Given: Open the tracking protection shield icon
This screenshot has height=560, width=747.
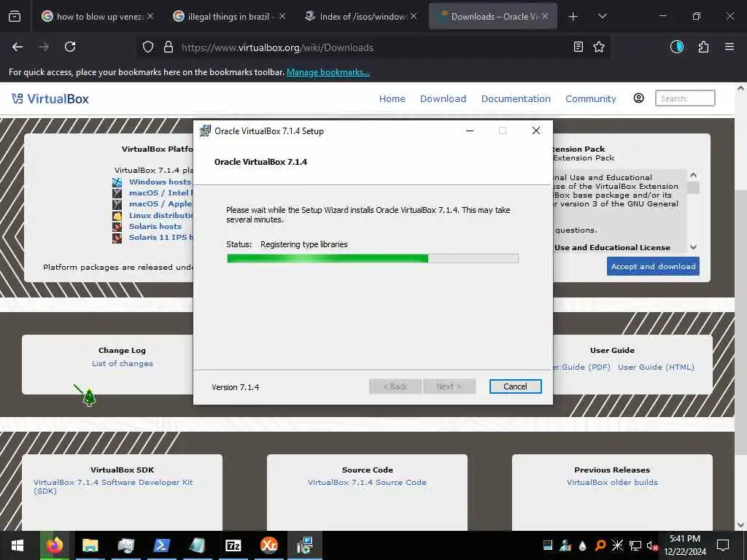Looking at the screenshot, I should (x=148, y=47).
